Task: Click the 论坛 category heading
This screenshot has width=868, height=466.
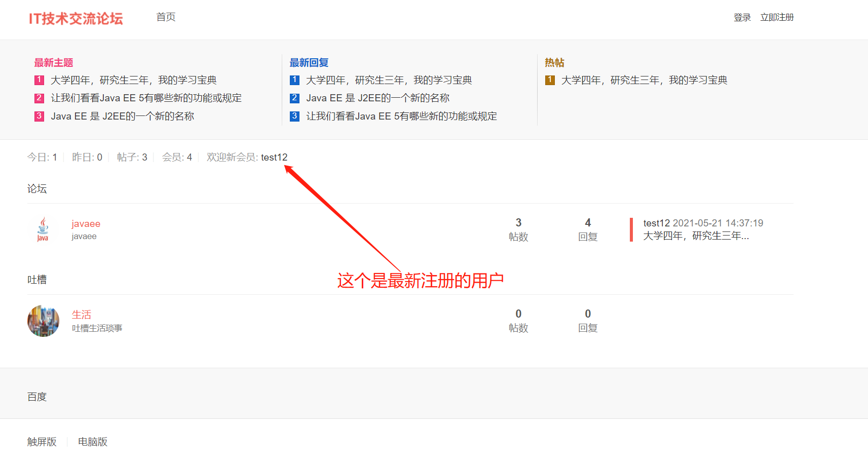Action: [37, 188]
